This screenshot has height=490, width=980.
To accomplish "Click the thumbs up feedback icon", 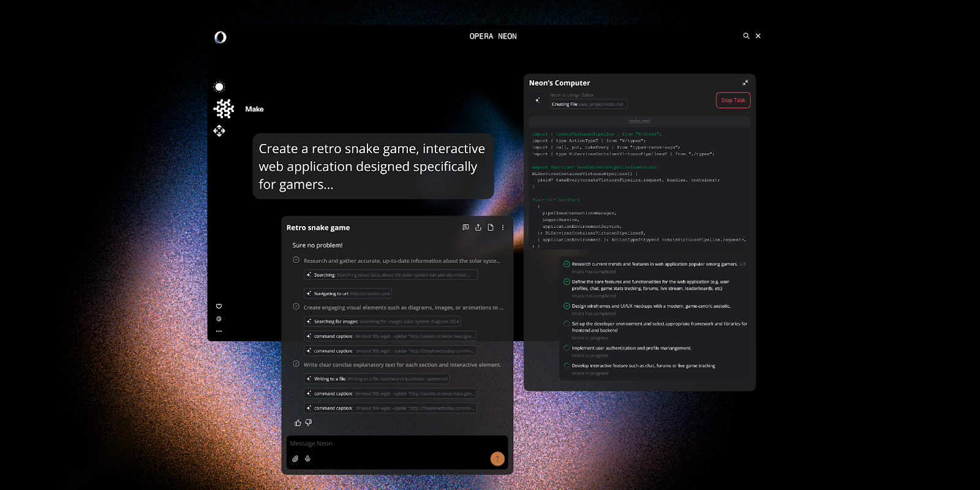I will click(x=298, y=423).
